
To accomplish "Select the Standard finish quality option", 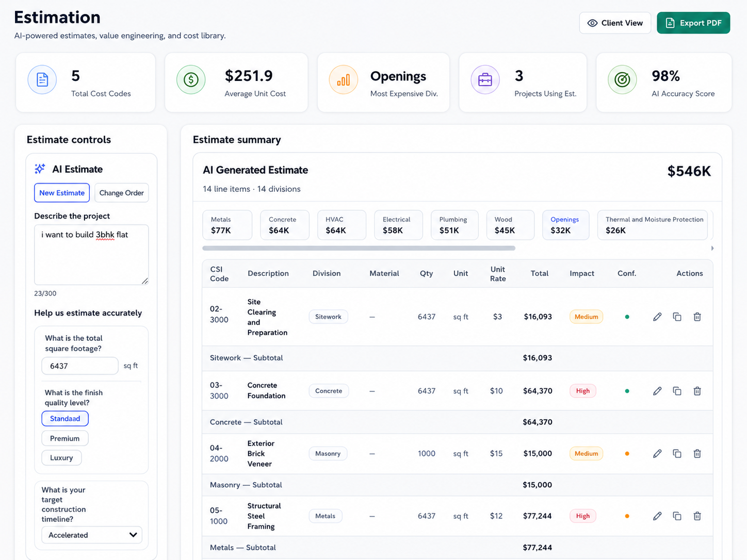I will point(65,418).
